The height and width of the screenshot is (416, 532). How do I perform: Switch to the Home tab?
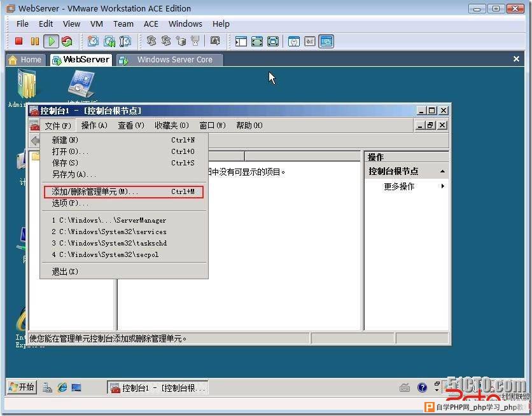click(26, 60)
